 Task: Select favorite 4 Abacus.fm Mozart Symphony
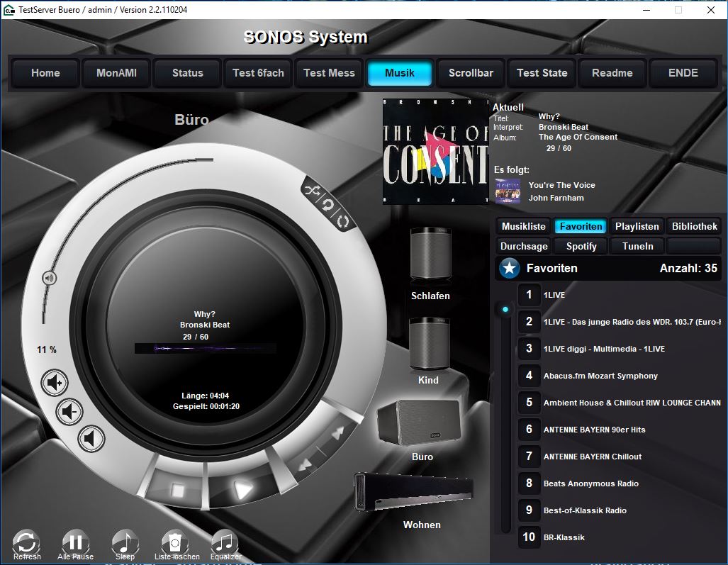pyautogui.click(x=600, y=376)
